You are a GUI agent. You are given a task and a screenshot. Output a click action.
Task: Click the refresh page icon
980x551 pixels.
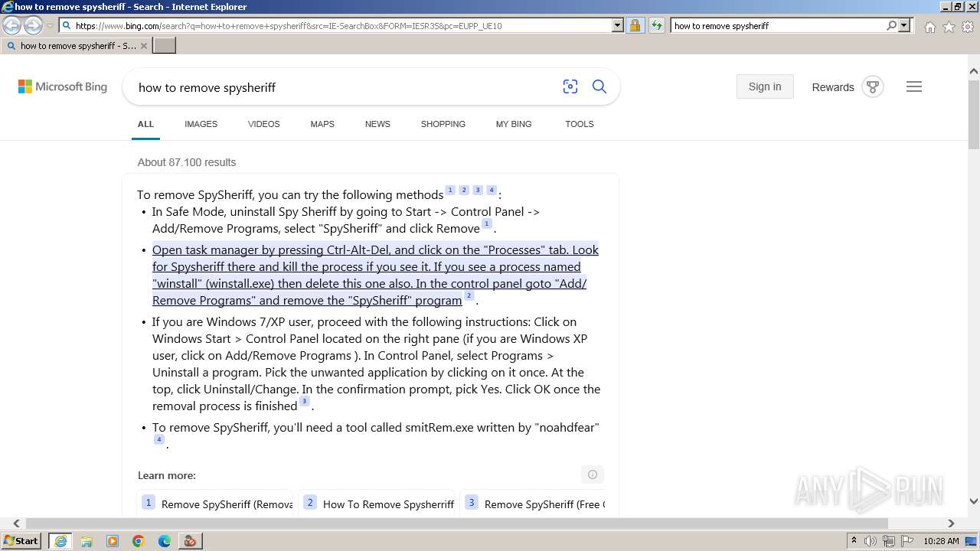(x=657, y=26)
